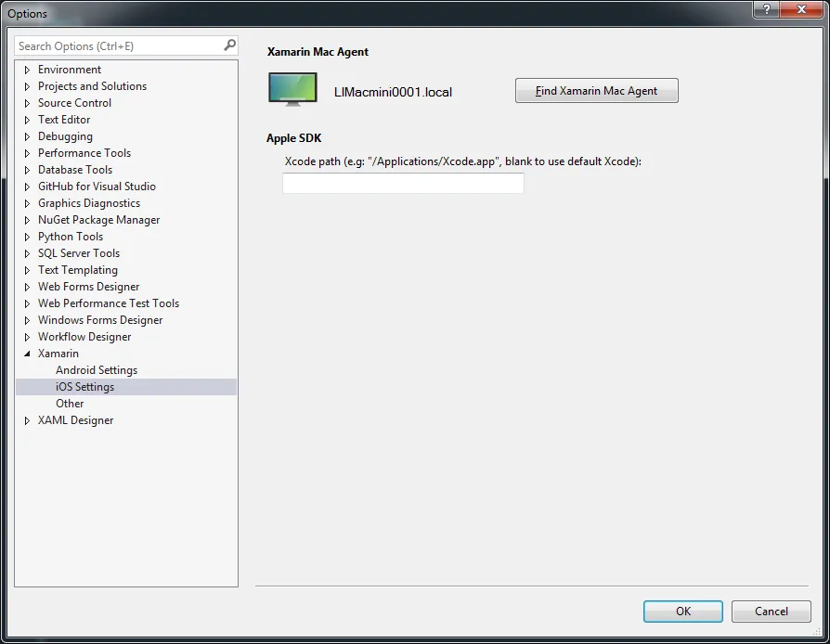
Task: Select Performance Tools label
Action: 84,153
